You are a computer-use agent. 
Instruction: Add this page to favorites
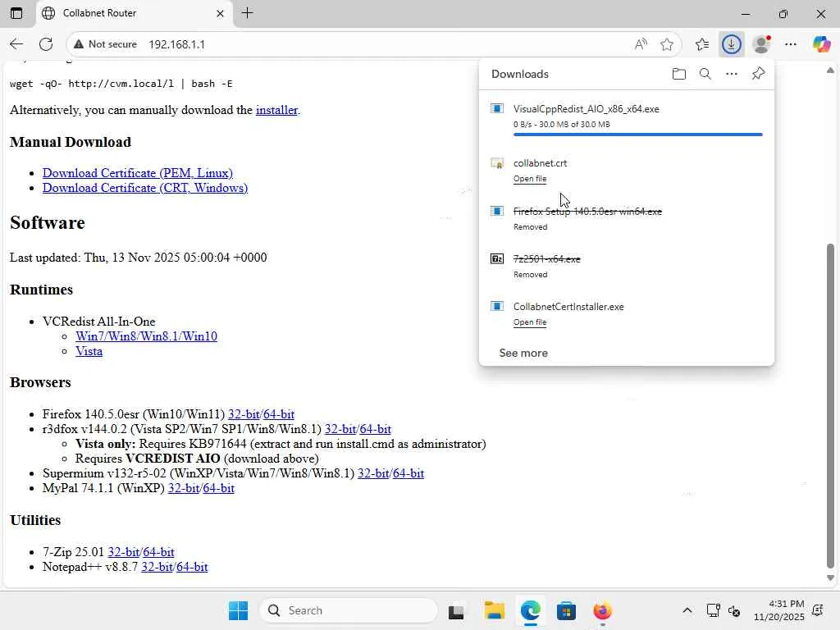click(x=666, y=44)
